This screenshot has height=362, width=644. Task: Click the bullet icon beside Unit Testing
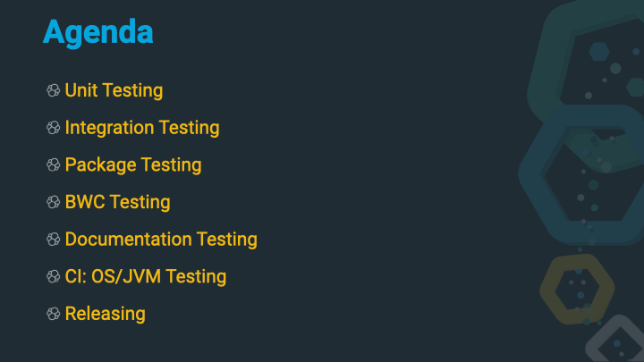pyautogui.click(x=54, y=90)
